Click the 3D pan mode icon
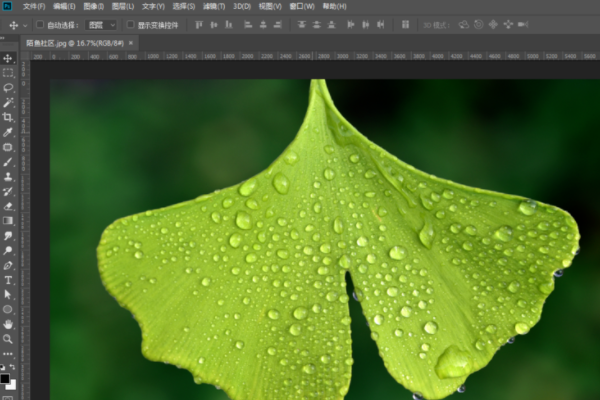The image size is (600, 400). (x=493, y=25)
